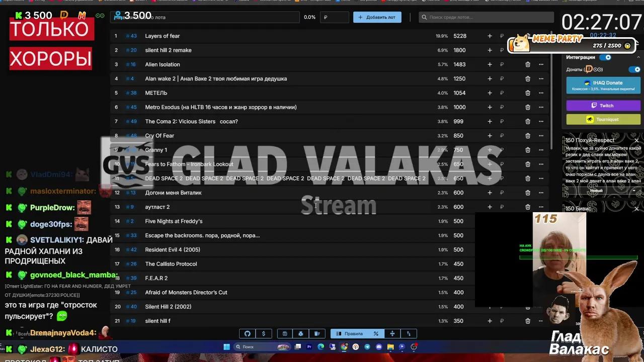Click the calendar-style icon in bottom toolbar
Image resolution: width=644 pixels, height=362 pixels.
[x=285, y=334]
